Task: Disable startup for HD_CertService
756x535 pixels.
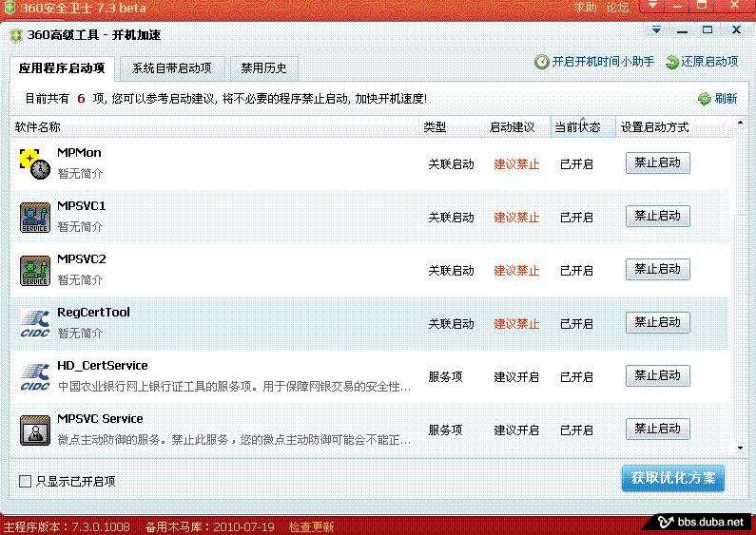Action: 657,375
